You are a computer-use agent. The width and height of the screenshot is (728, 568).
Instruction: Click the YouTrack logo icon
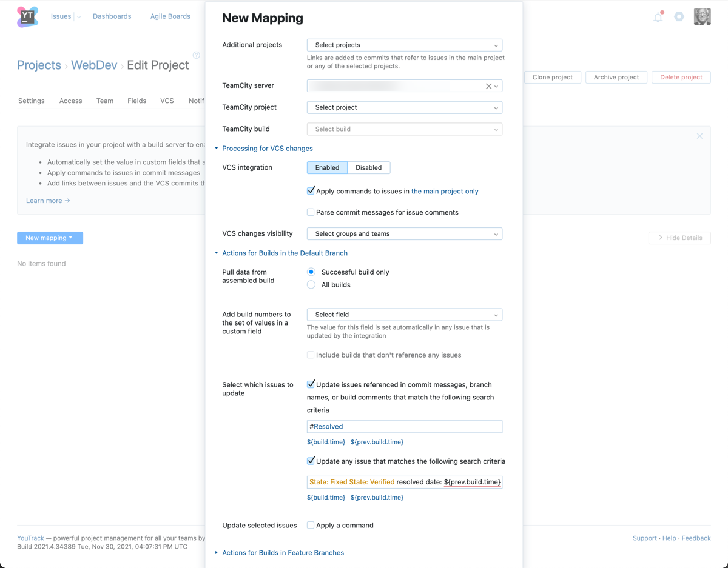click(x=27, y=16)
